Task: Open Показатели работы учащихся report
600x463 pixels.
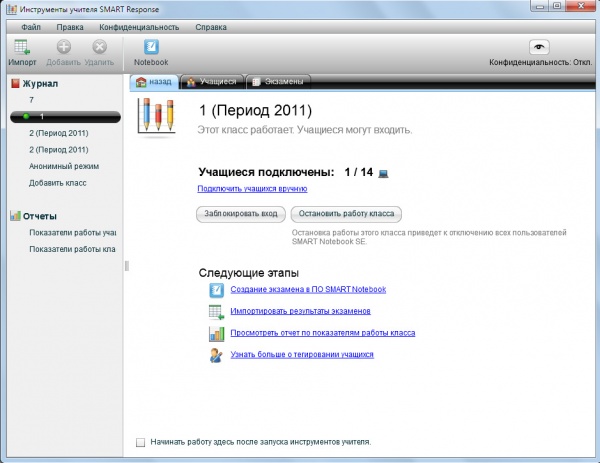Action: click(73, 233)
